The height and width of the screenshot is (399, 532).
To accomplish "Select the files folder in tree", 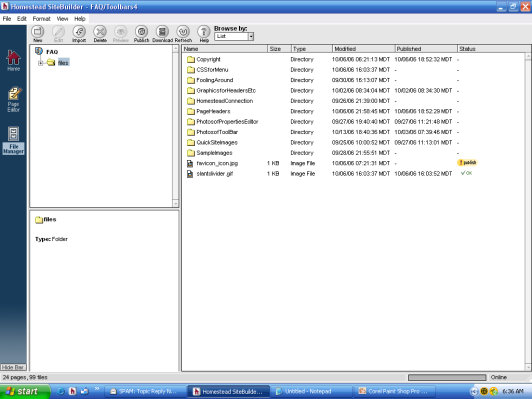I will click(63, 63).
